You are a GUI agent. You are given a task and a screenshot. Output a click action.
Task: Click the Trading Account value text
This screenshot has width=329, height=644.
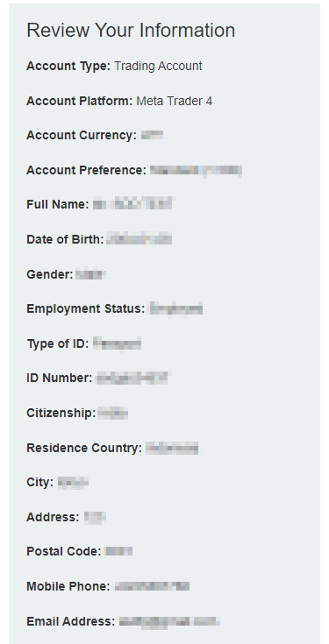point(158,66)
